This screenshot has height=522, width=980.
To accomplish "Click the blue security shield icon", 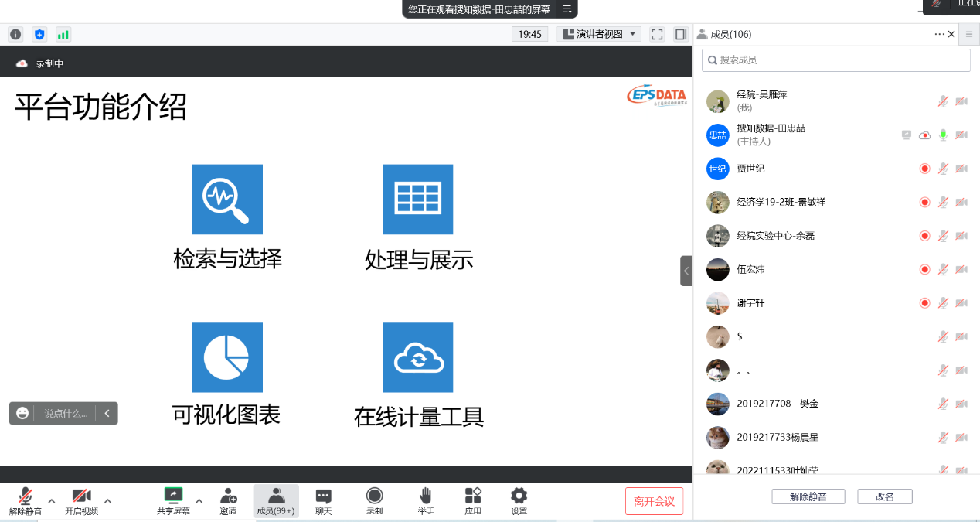I will (39, 34).
